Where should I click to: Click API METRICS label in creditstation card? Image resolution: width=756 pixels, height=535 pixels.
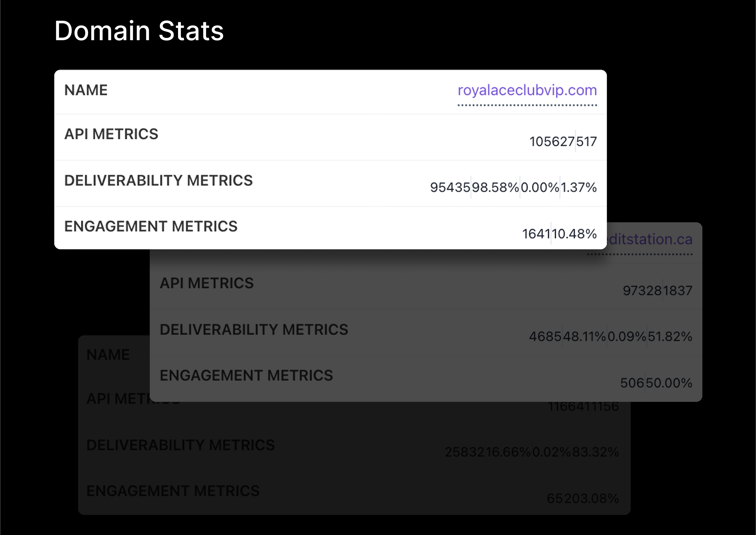(207, 283)
